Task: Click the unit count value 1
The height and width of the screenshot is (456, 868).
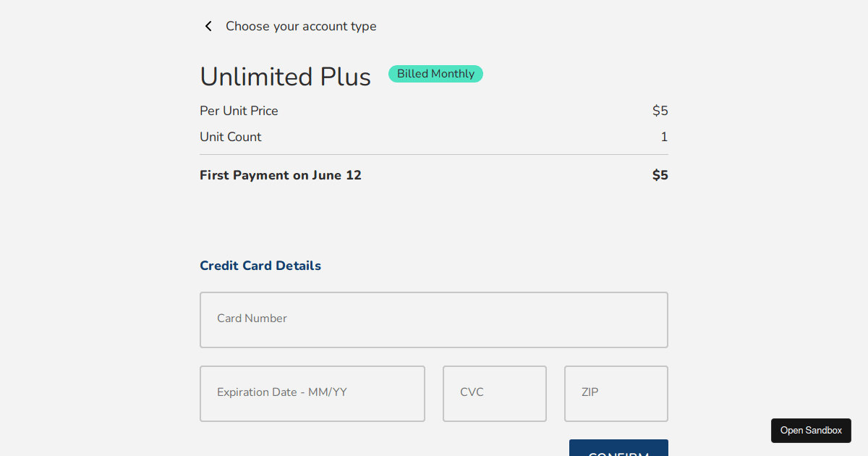Action: tap(664, 137)
